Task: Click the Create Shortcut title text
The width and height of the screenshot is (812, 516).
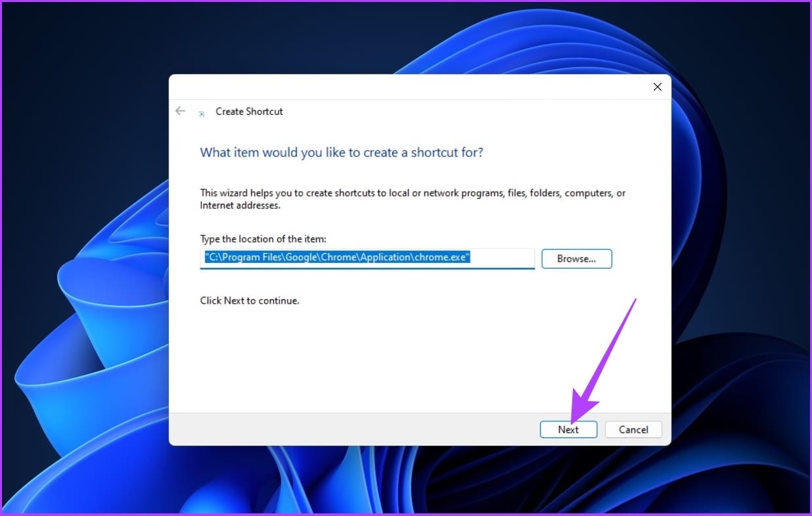Action: point(249,112)
